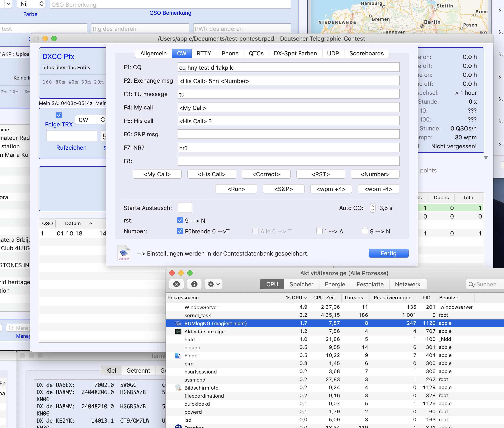Switch to the RTTY tab
Viewport: 504px width, 428px height.
pyautogui.click(x=204, y=53)
